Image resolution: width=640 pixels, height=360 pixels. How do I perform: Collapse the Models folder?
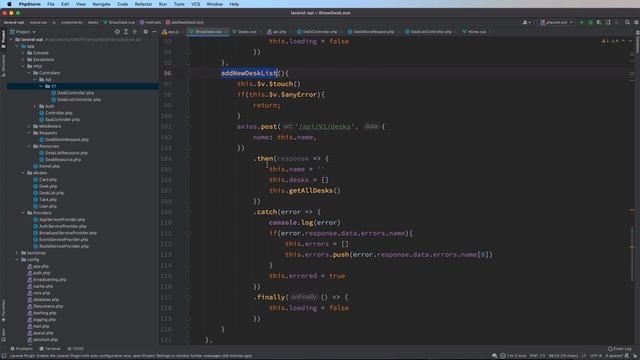[23, 173]
